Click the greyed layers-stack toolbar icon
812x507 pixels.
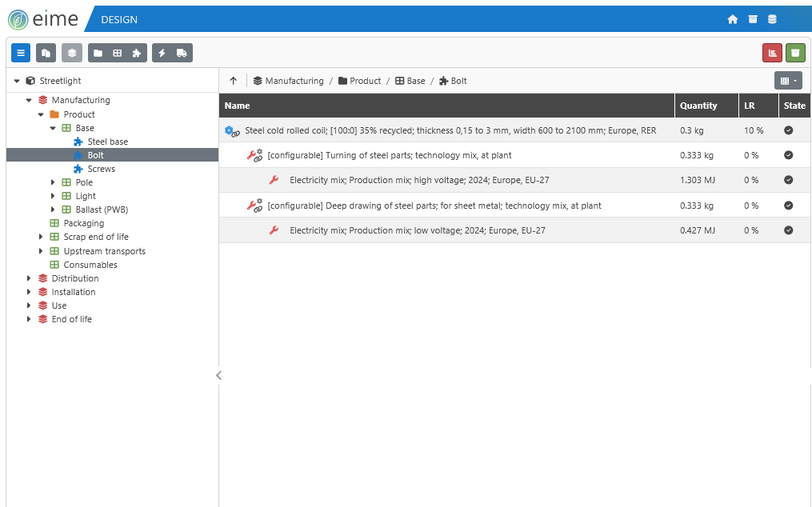72,53
